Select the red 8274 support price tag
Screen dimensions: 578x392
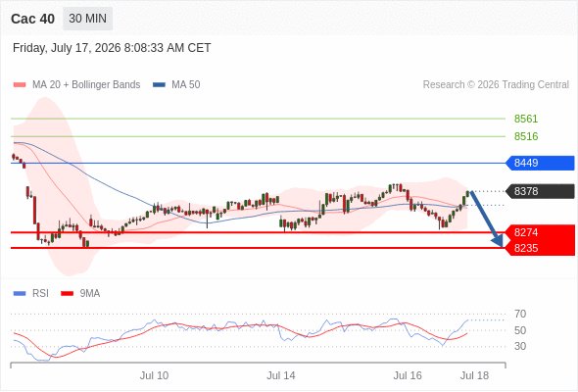pos(540,232)
